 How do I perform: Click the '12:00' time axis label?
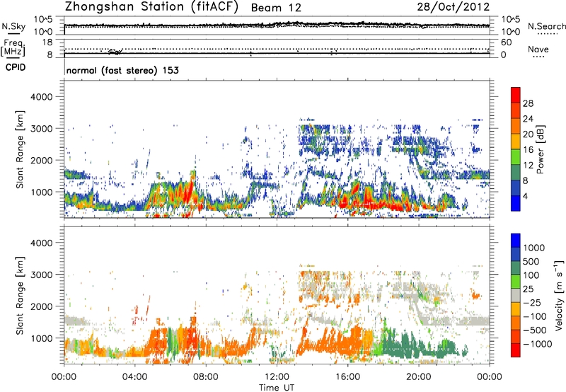tap(277, 376)
